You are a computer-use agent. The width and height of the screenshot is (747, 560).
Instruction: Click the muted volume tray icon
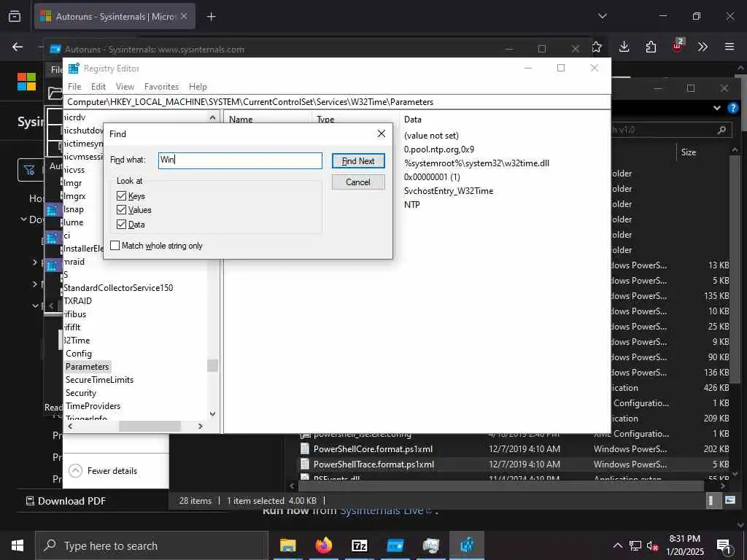pos(653,545)
